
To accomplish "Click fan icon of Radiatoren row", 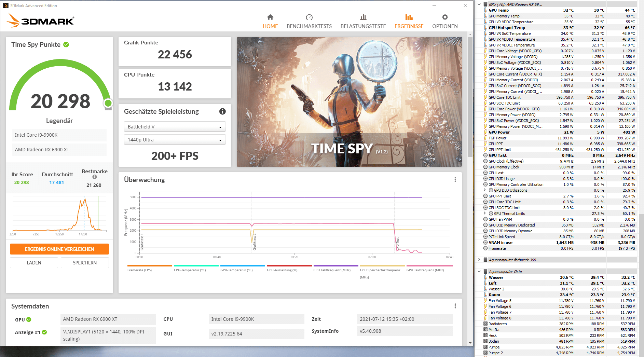I will (485, 324).
